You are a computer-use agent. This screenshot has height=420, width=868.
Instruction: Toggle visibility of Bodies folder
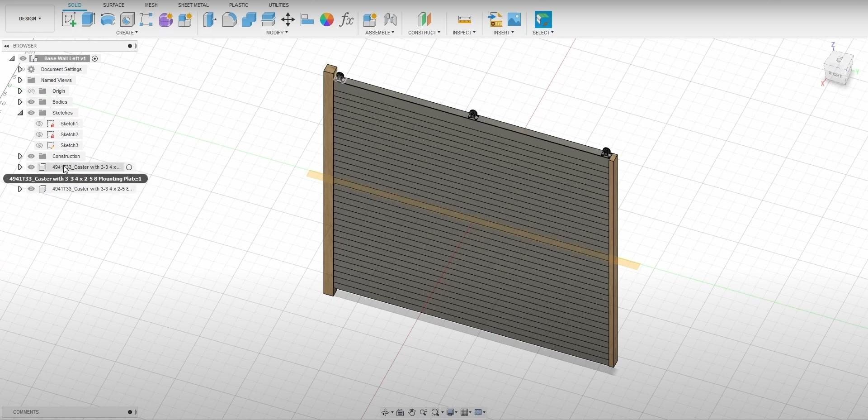[x=31, y=102]
